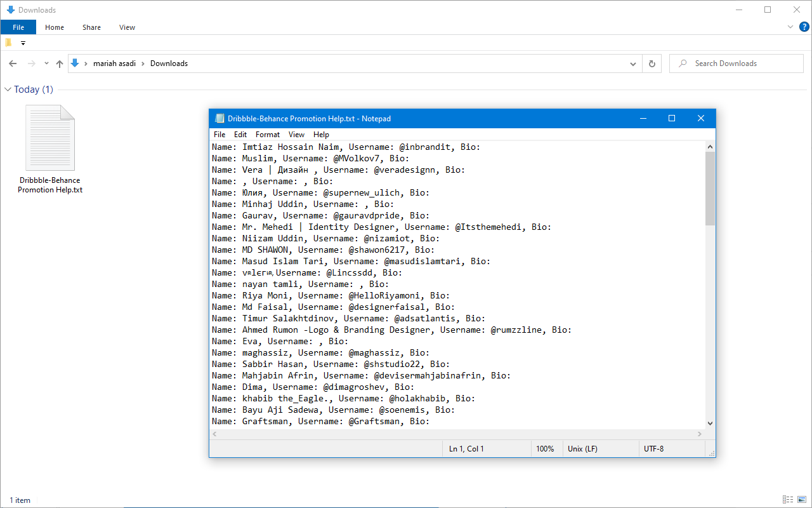The image size is (812, 508).
Task: Go back using the Explorer back arrow
Action: 13,63
